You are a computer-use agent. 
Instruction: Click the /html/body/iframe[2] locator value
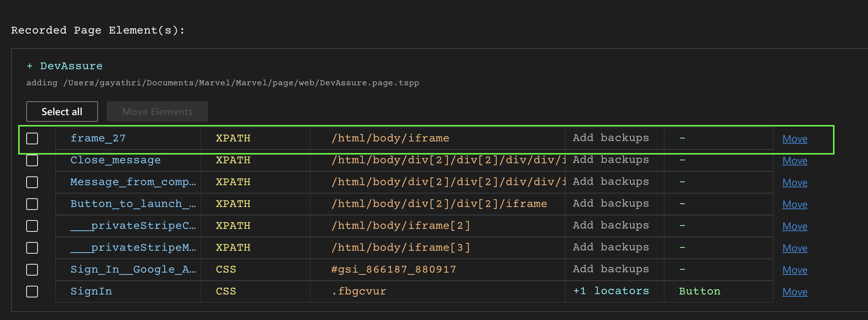click(x=401, y=226)
